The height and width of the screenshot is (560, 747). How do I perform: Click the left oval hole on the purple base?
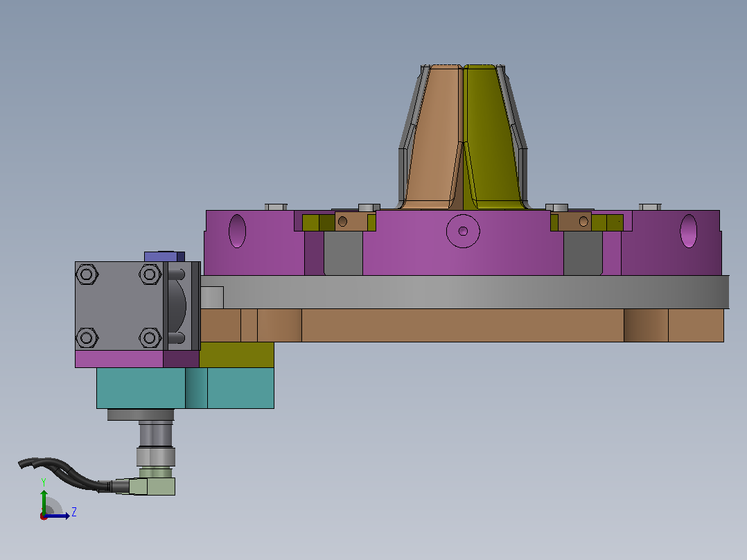[x=237, y=231]
